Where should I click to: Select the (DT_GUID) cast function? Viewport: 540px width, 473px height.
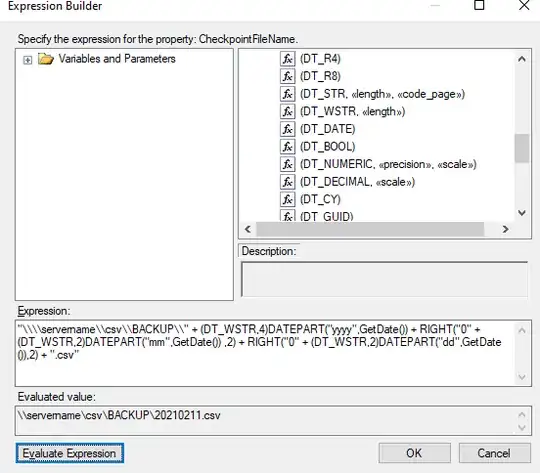click(326, 216)
